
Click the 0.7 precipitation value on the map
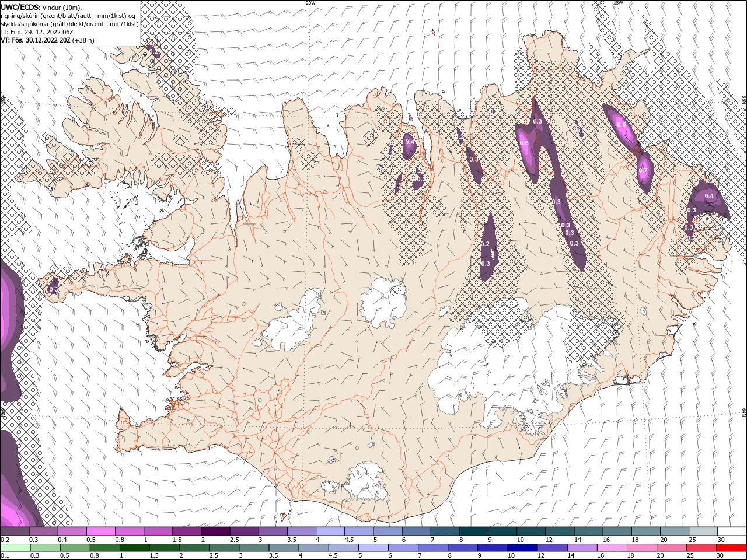pyautogui.click(x=643, y=170)
